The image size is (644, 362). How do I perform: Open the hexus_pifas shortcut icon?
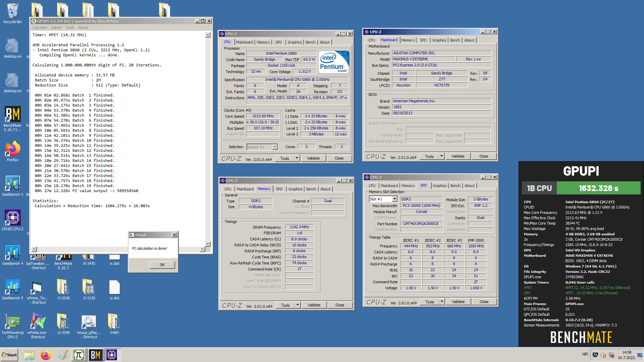point(89,326)
